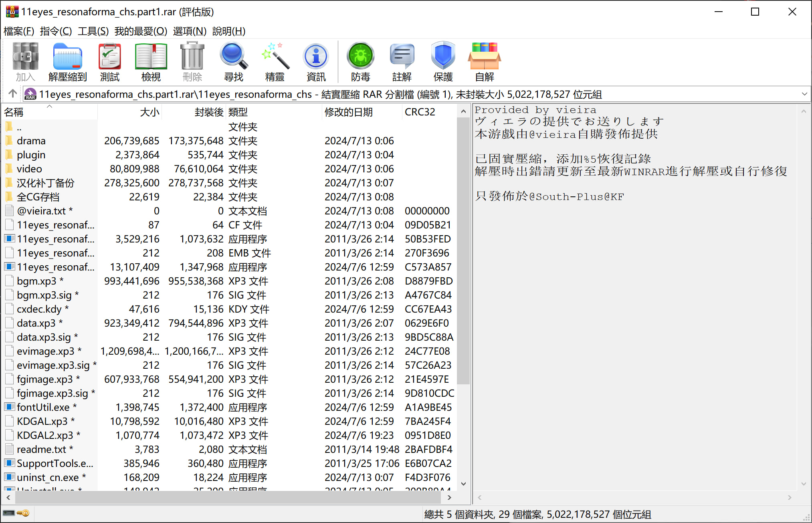
Task: Select the drama folder row
Action: [x=31, y=141]
